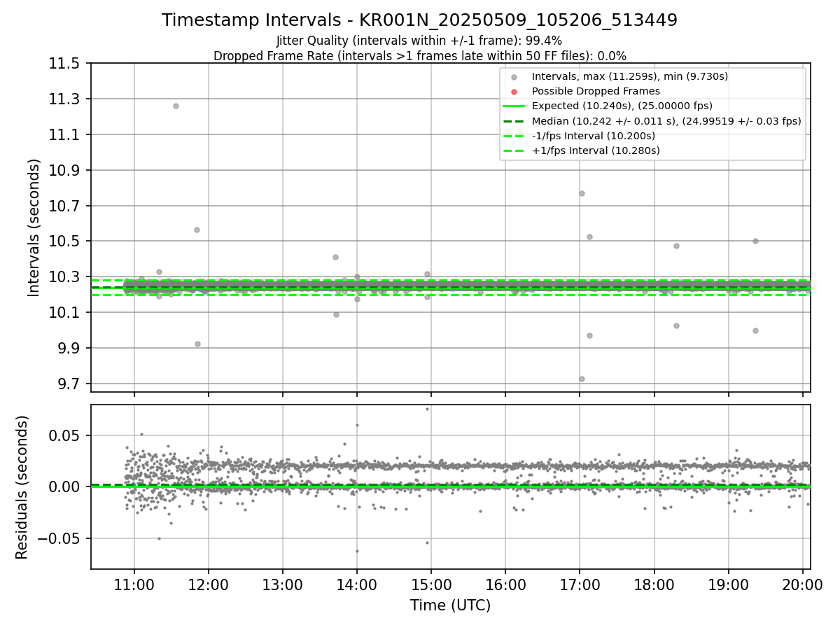Select legend entry '-1/fps Interval (10.200s)'
Screen dimensions: 840x630
(594, 136)
